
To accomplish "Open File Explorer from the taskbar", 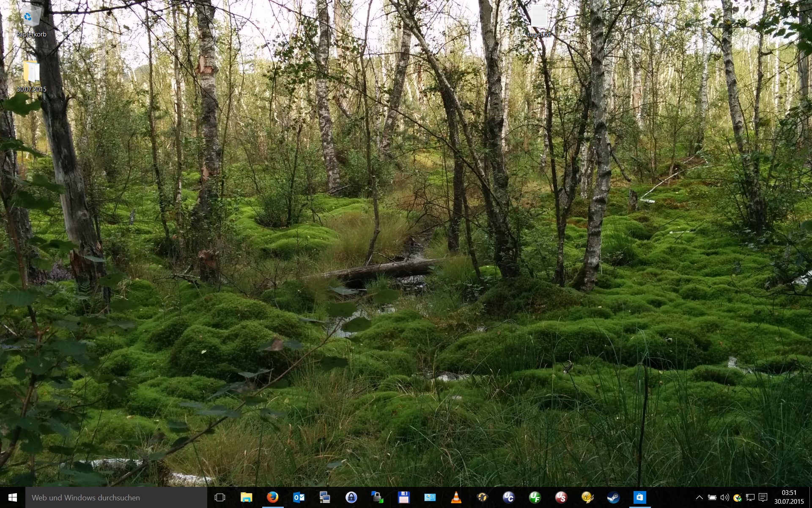I will click(246, 497).
